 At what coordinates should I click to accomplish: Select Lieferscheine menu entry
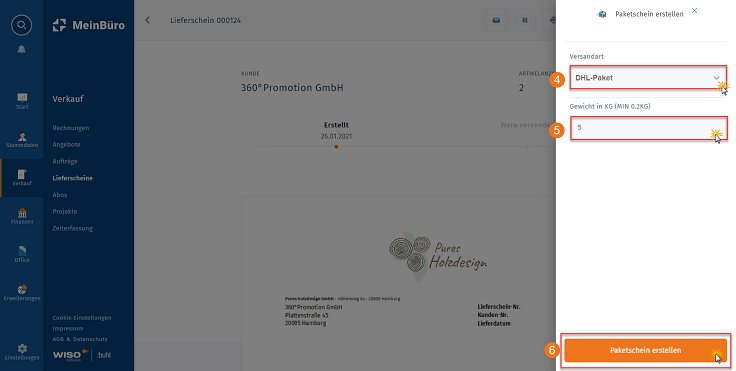click(73, 178)
